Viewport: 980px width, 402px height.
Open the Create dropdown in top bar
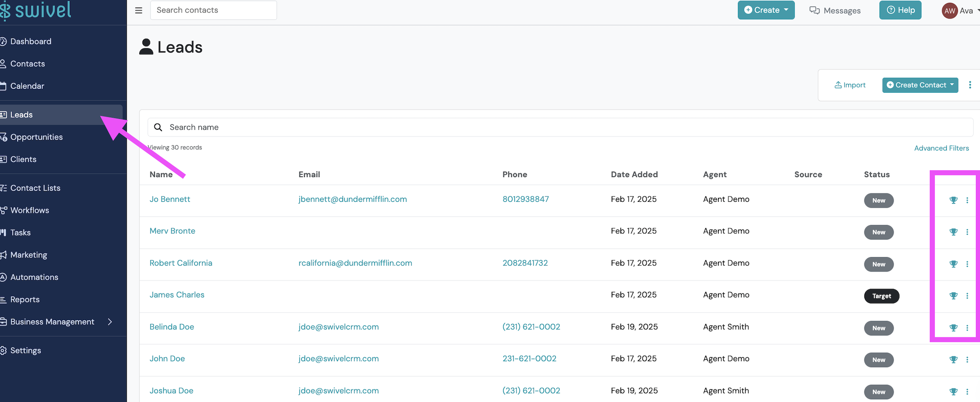(x=766, y=10)
